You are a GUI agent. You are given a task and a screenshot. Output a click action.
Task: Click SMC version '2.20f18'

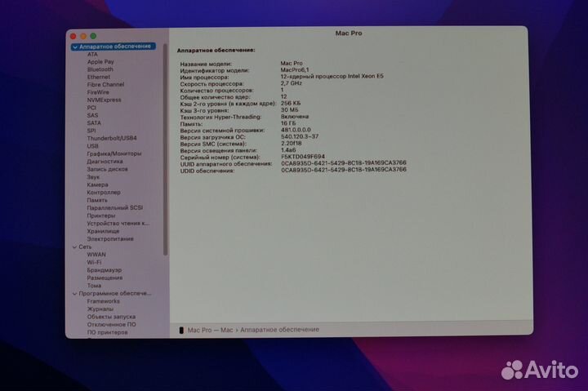(292, 143)
